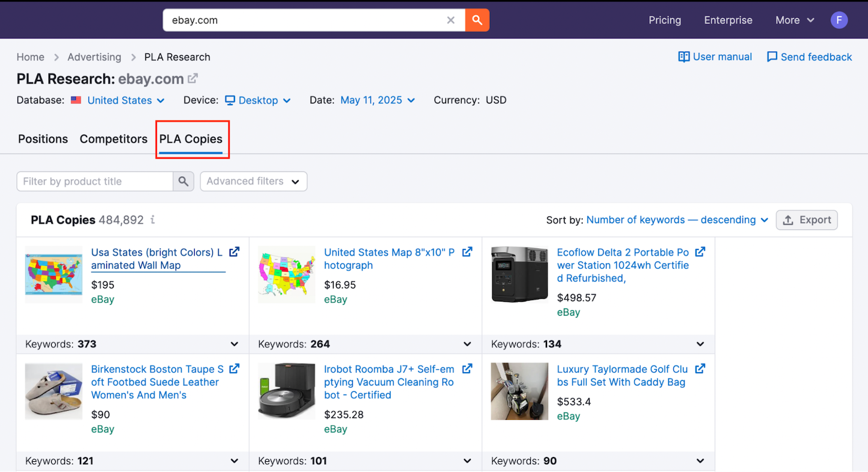Screen dimensions: 868x472
Task: Open ebay.com external link icon in title
Action: pyautogui.click(x=193, y=79)
